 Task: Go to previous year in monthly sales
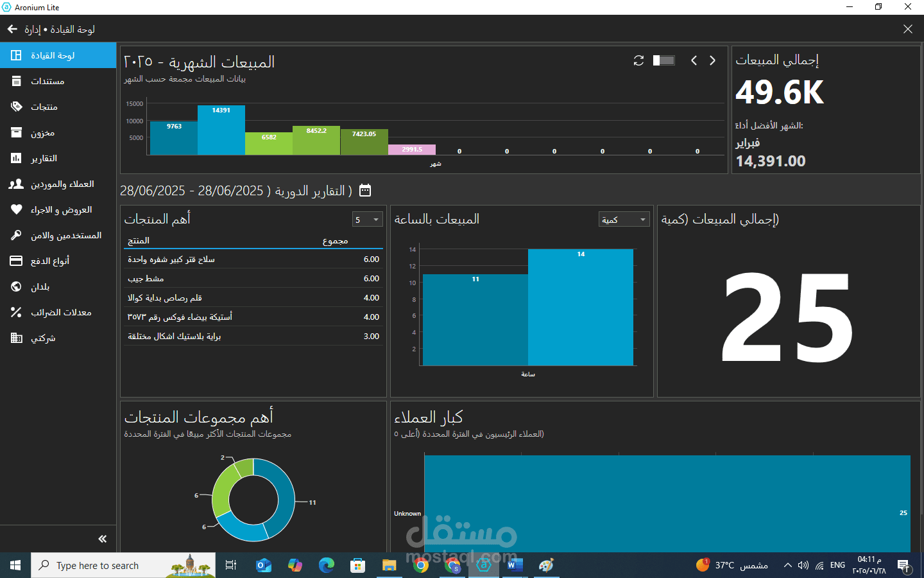(x=694, y=60)
